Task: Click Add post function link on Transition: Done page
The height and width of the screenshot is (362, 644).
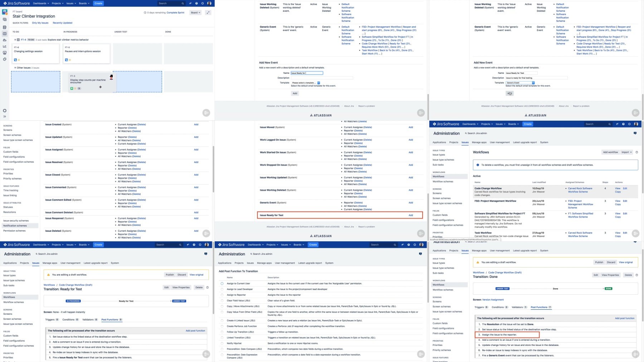Action: [625, 318]
